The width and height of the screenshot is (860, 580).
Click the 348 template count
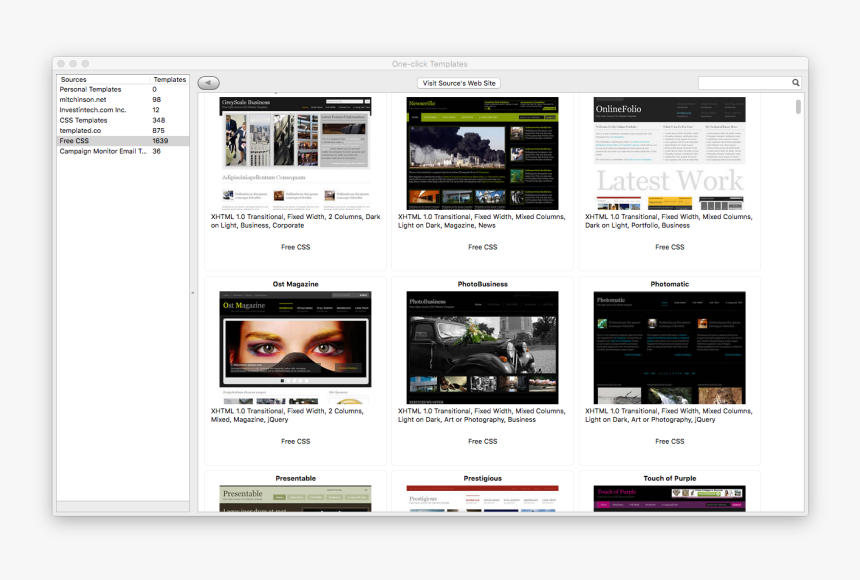pos(159,120)
